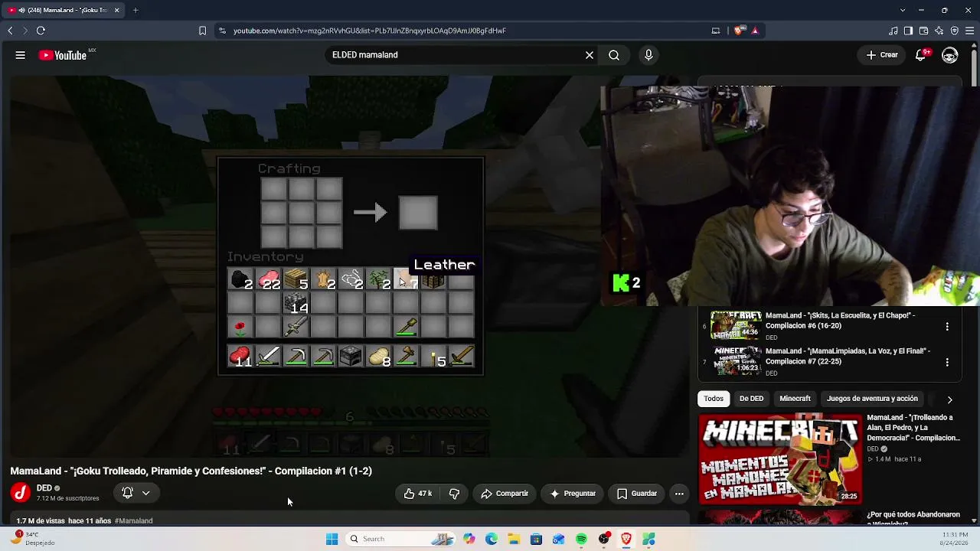This screenshot has width=980, height=551.
Task: Toggle the browser sidebar panel
Action: tap(908, 31)
